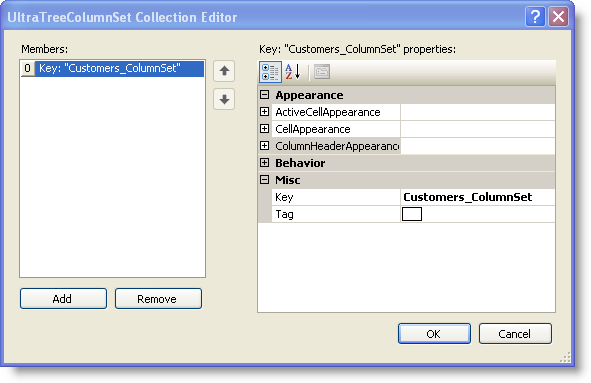Image resolution: width=591 pixels, height=383 pixels.
Task: Move selected member up with arrow
Action: [x=224, y=71]
